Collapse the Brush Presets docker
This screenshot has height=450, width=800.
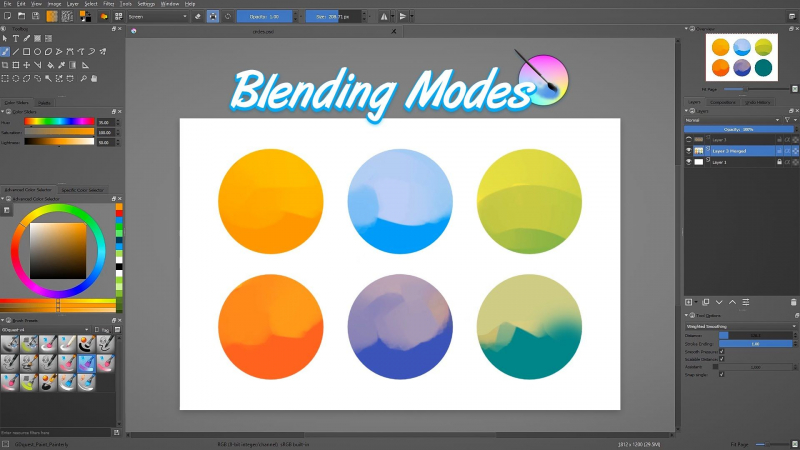click(x=3, y=320)
